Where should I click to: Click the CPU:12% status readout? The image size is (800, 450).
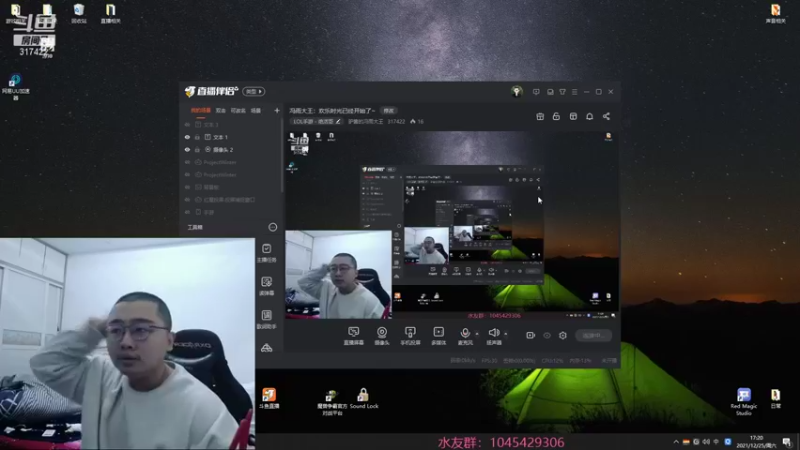click(552, 360)
